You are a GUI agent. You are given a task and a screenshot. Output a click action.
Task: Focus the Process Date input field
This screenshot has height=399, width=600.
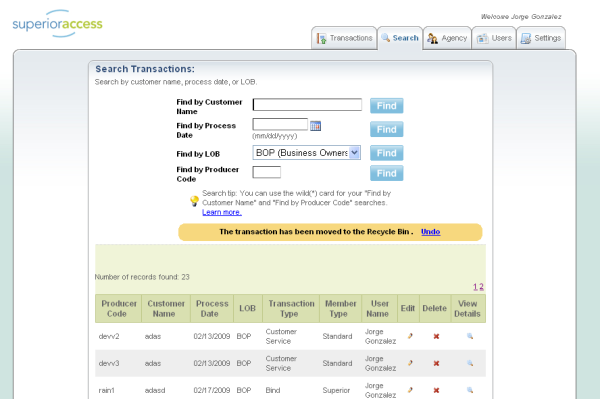280,124
